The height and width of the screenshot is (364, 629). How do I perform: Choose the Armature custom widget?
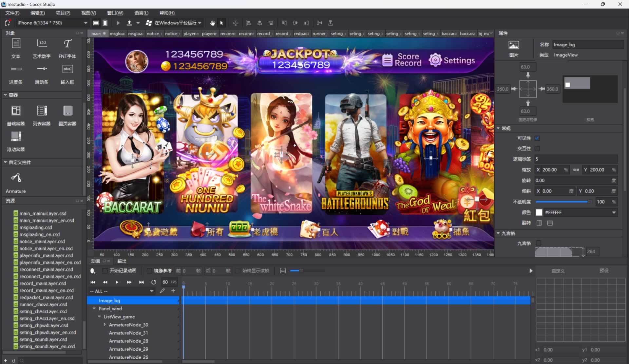(16, 178)
